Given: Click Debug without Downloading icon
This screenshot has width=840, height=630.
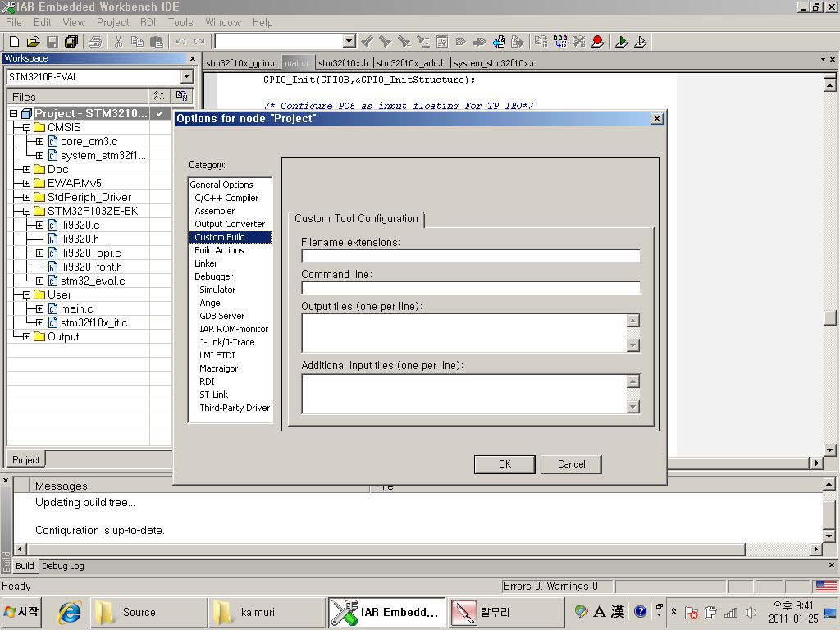Looking at the screenshot, I should point(641,42).
